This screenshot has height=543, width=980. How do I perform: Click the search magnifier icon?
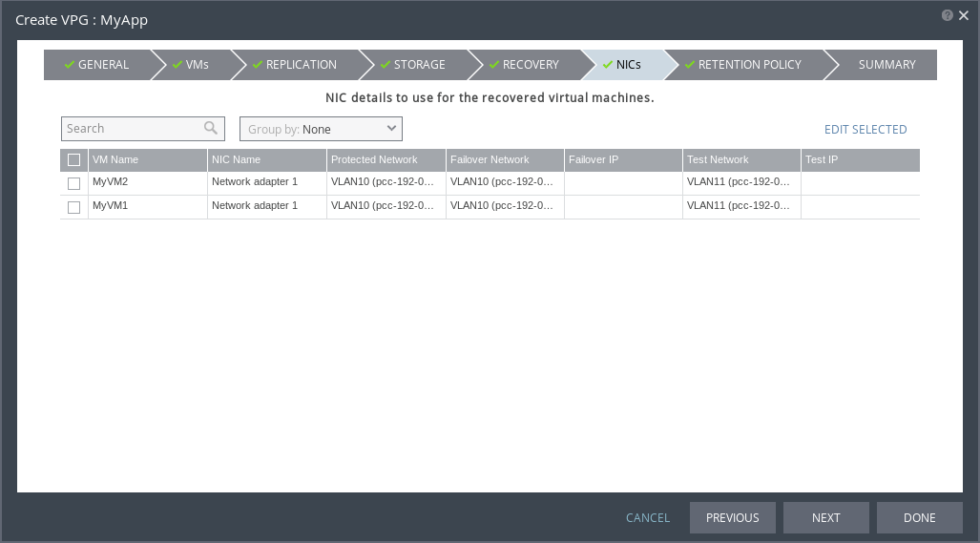pyautogui.click(x=211, y=128)
